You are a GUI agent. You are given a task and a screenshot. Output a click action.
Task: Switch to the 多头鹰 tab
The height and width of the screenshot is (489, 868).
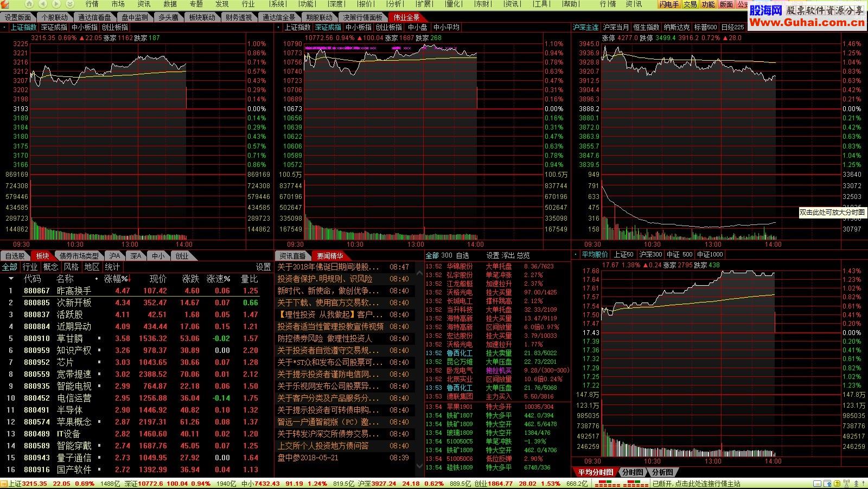click(168, 17)
